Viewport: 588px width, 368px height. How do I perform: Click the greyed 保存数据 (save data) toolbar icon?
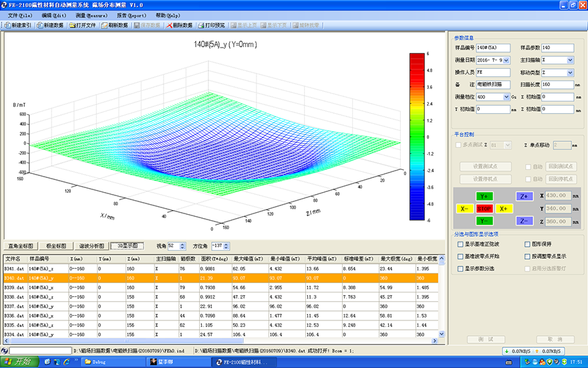coord(137,25)
